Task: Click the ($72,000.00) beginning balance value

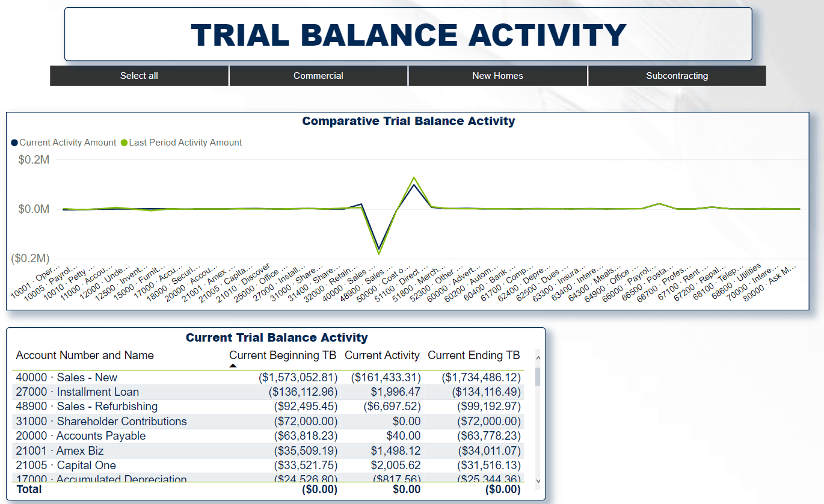Action: click(x=306, y=422)
